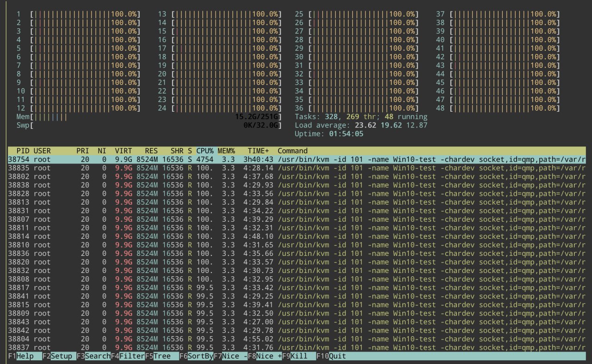Click the CPU 1 usage meter
Screen dimensions: 592x364
[x=78, y=14]
